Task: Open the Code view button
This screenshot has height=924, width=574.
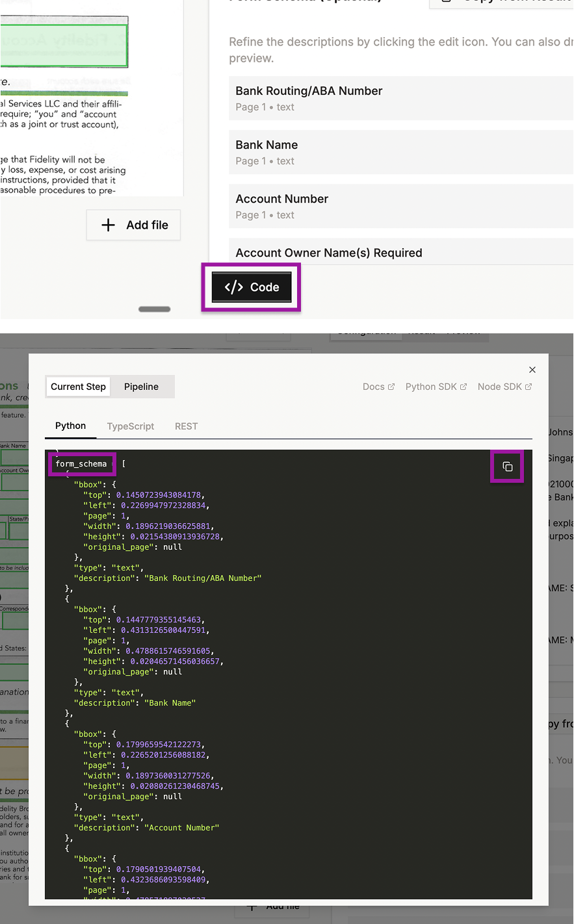Action: click(x=252, y=287)
